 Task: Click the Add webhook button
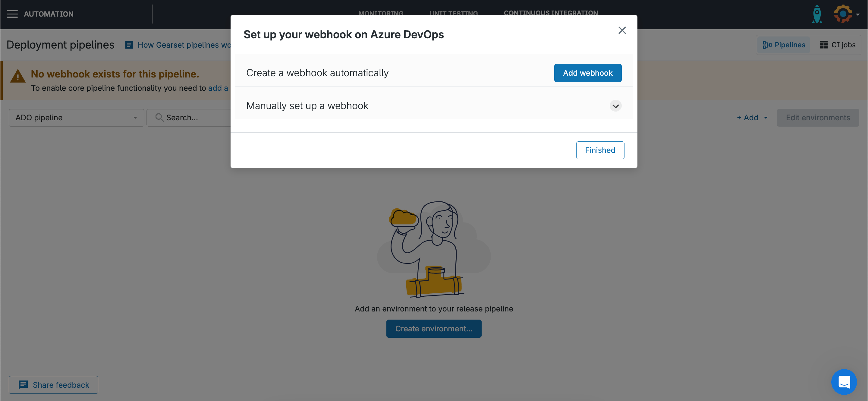click(x=588, y=73)
